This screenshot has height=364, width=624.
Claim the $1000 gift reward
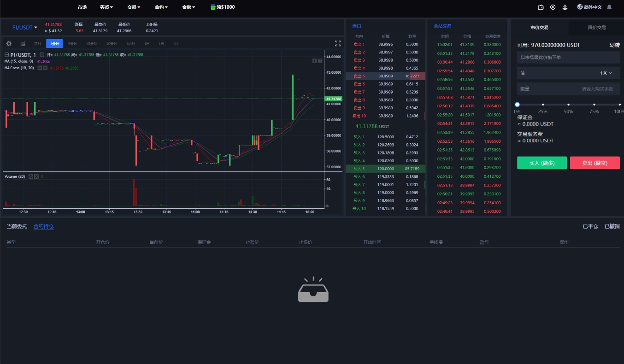(223, 7)
